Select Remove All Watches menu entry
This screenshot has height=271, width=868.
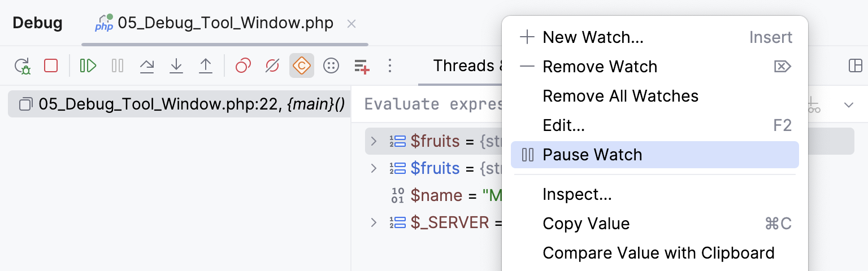click(x=620, y=96)
